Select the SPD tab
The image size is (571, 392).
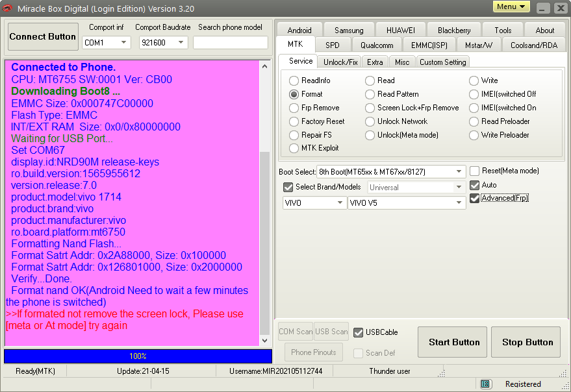(x=333, y=45)
